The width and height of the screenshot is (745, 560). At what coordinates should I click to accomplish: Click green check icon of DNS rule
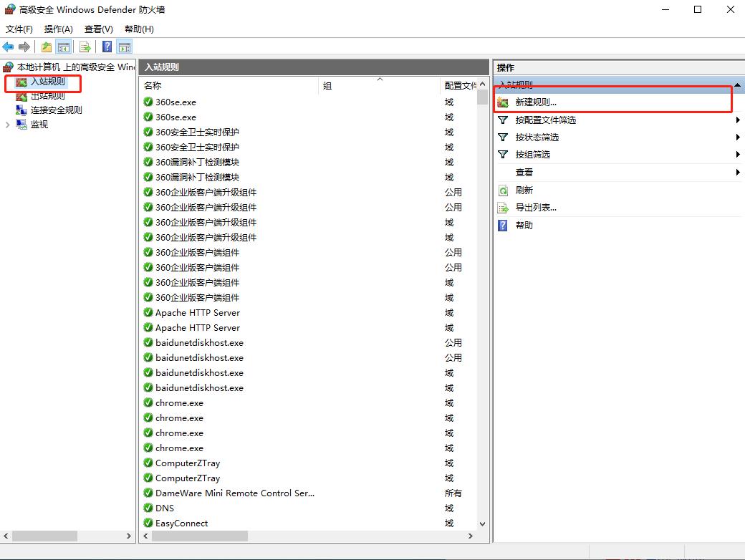click(x=148, y=508)
